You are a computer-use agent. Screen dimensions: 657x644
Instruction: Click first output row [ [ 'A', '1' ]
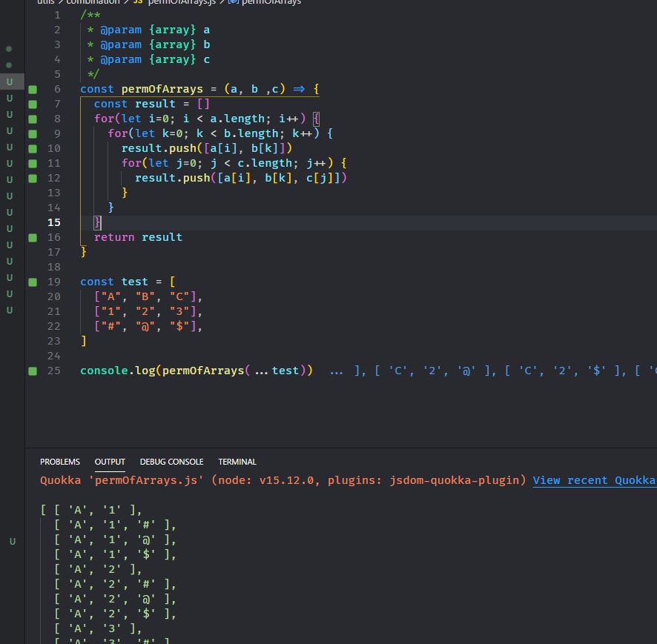[x=91, y=510]
